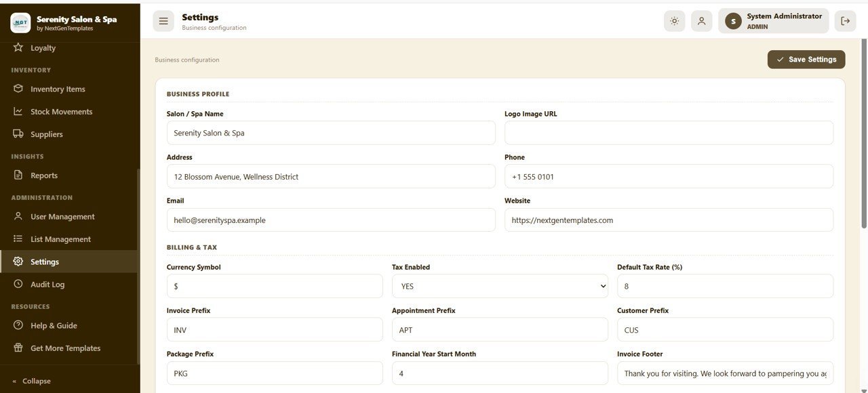868x393 pixels.
Task: Click the hamburger menu icon
Action: point(163,21)
